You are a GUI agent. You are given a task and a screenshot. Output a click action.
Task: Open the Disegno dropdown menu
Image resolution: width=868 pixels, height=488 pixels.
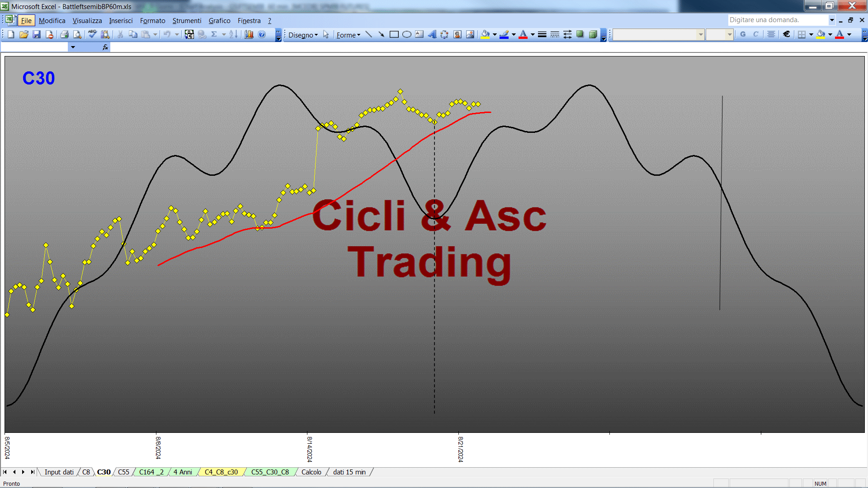tap(303, 35)
